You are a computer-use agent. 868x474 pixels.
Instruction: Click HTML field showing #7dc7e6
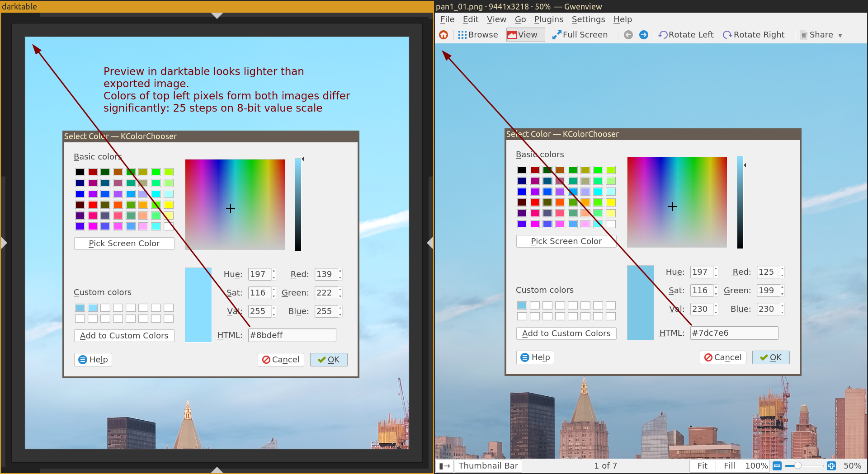734,333
